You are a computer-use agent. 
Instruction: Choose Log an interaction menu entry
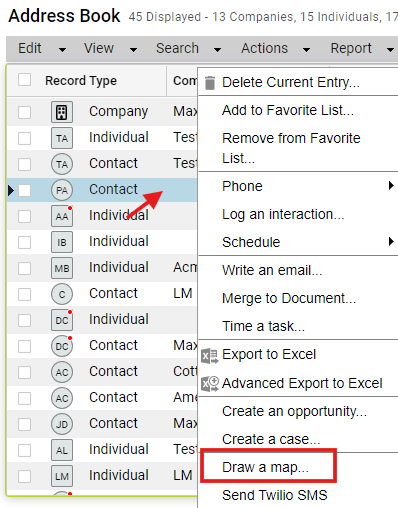click(x=283, y=214)
